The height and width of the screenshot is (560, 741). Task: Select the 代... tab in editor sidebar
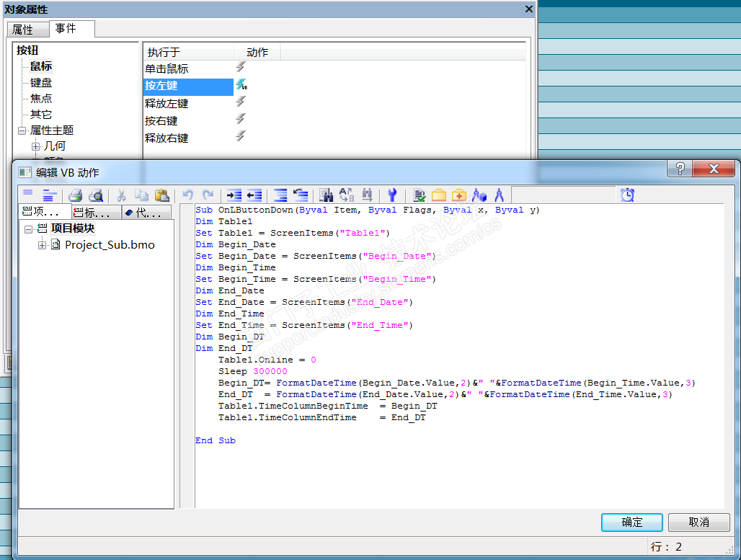tap(146, 213)
